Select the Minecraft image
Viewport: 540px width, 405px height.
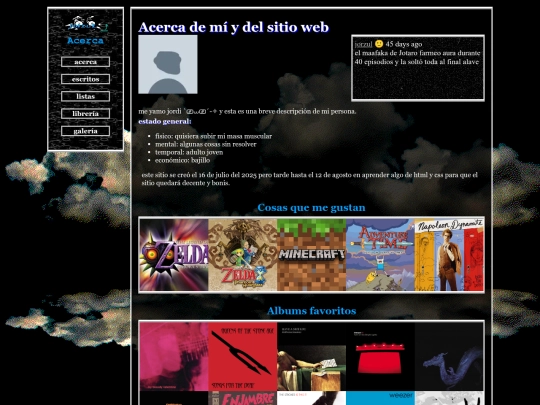312,255
